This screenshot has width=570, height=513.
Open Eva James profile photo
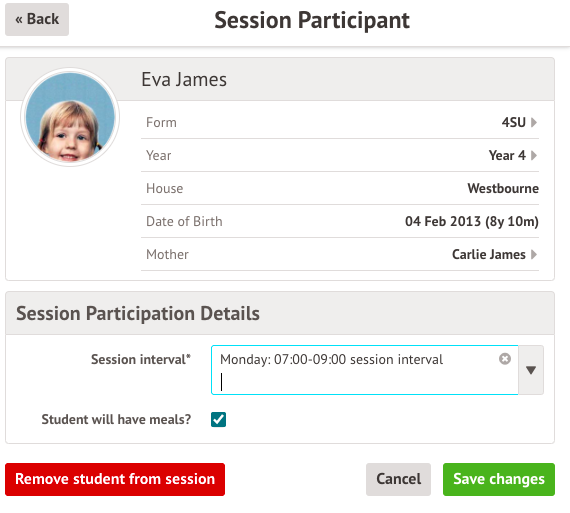point(70,117)
